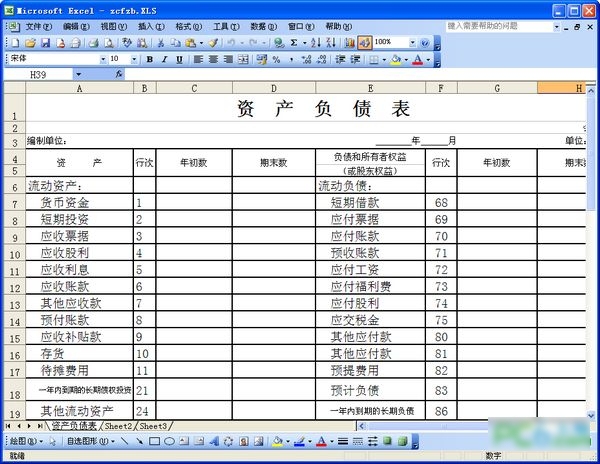Image resolution: width=600 pixels, height=464 pixels.
Task: Launch the Chart Wizard icon
Action: pos(349,43)
